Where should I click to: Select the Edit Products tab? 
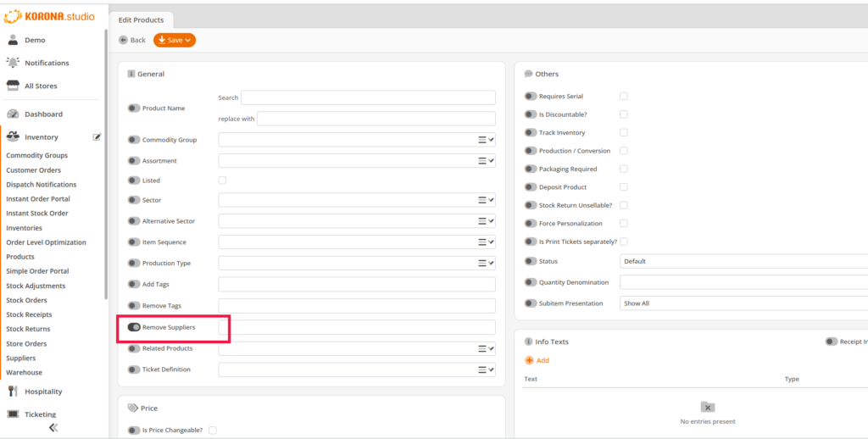pos(142,20)
